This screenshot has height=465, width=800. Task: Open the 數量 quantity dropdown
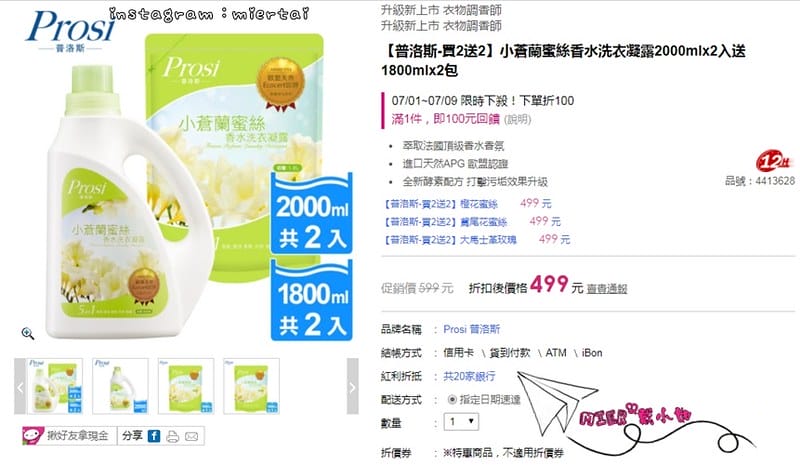461,422
